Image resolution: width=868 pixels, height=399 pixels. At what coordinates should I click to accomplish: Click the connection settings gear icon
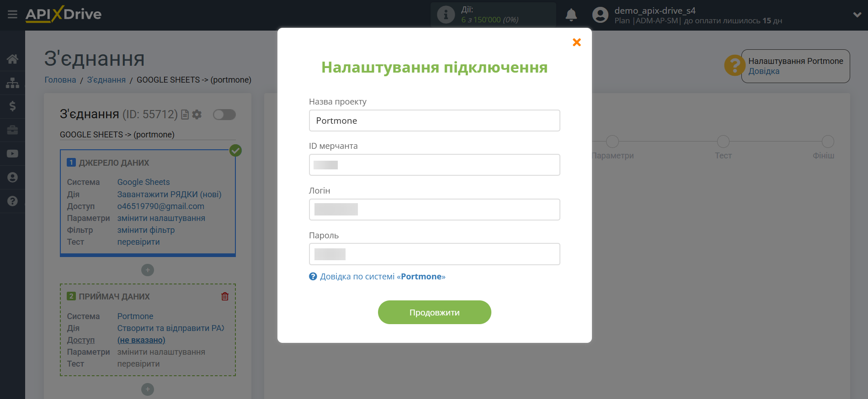(197, 115)
